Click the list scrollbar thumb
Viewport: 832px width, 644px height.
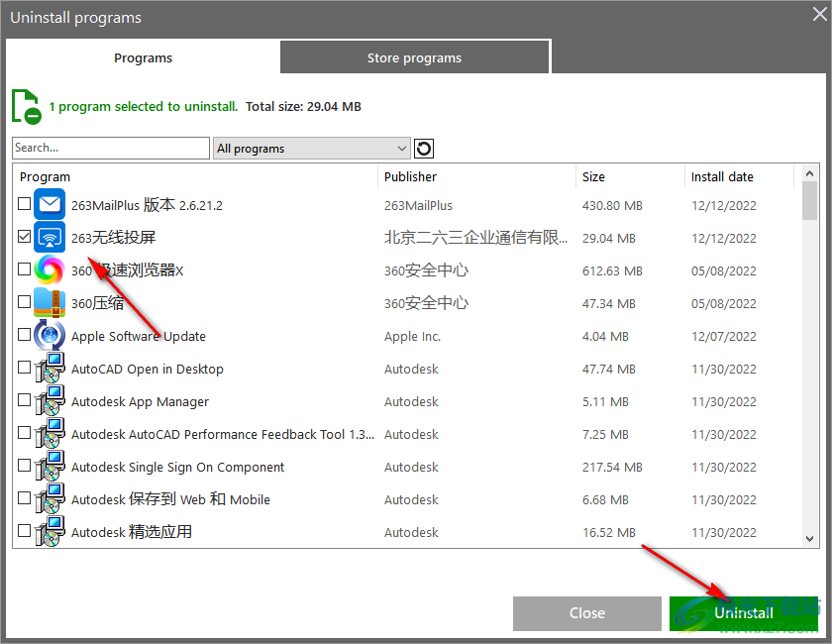pos(809,201)
